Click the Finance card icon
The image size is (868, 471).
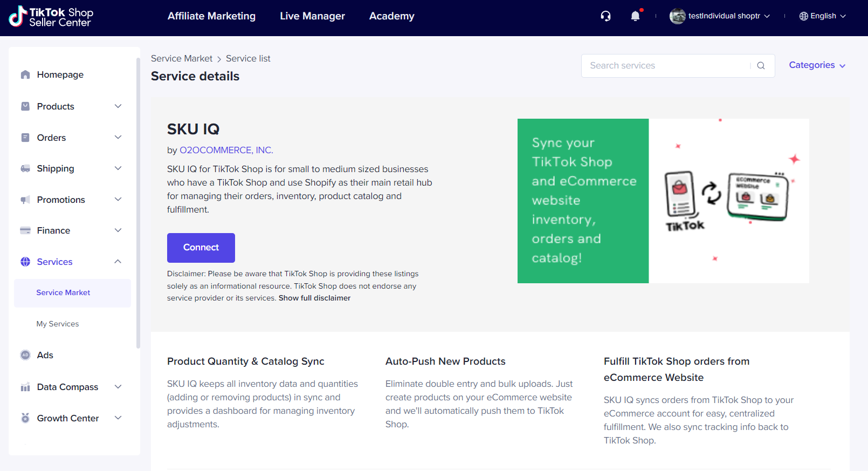coord(25,230)
